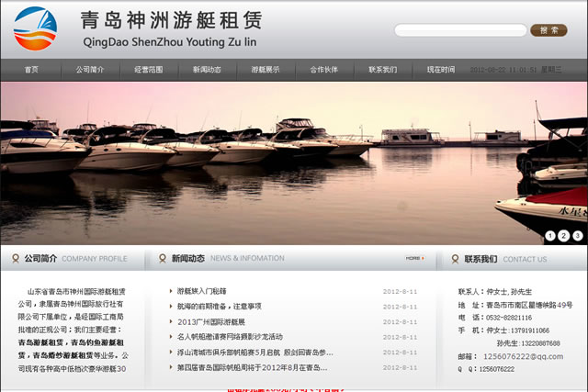Switch banner to slide 3
This screenshot has width=588, height=392.
coord(576,235)
